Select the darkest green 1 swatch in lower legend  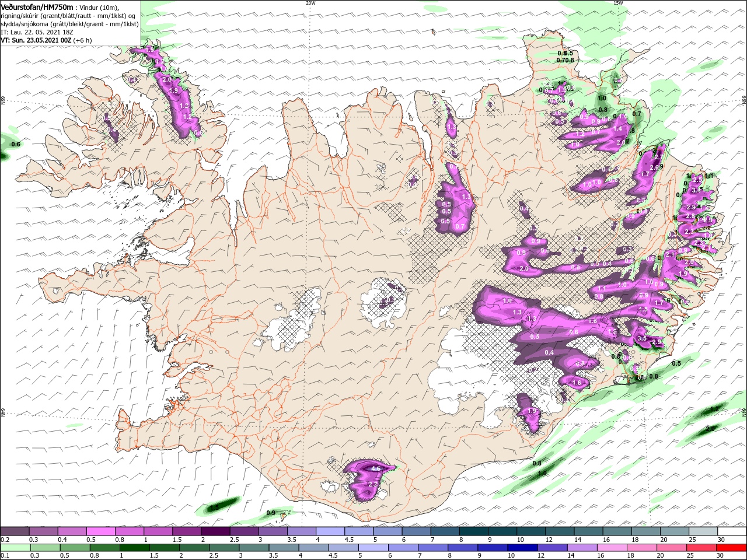(134, 548)
